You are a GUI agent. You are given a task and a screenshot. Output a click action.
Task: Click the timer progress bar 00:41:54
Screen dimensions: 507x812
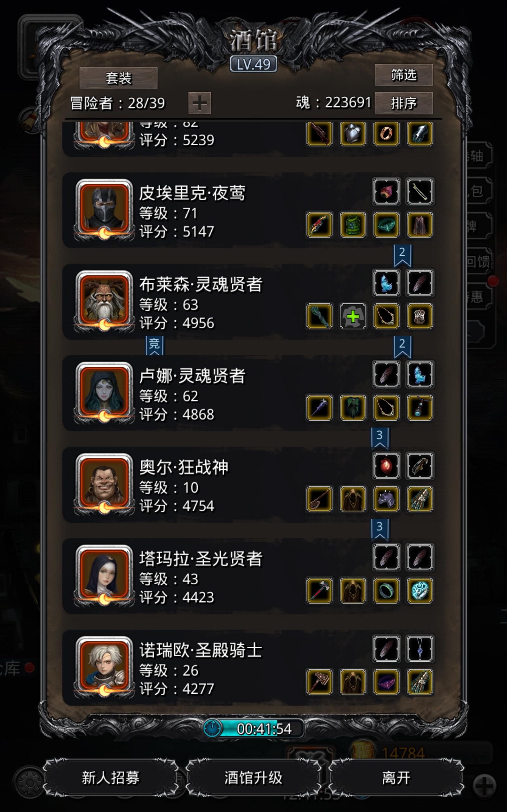(x=253, y=729)
